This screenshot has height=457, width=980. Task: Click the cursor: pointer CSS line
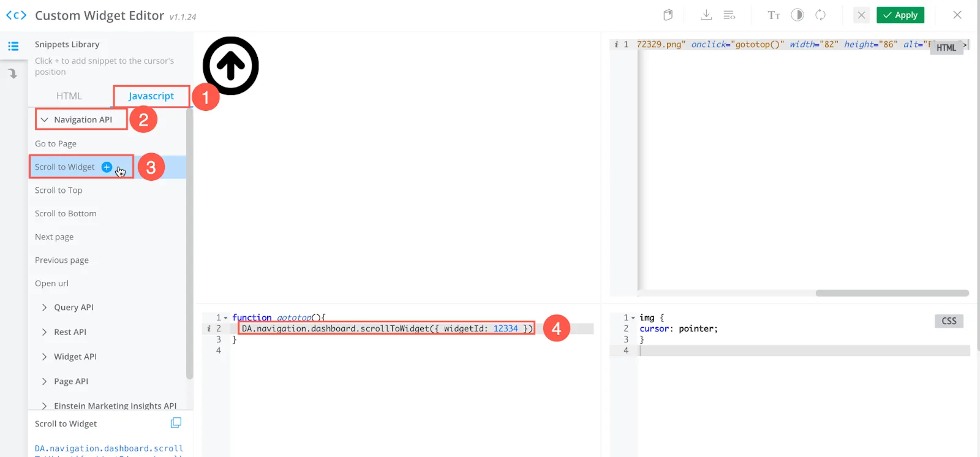tap(679, 328)
